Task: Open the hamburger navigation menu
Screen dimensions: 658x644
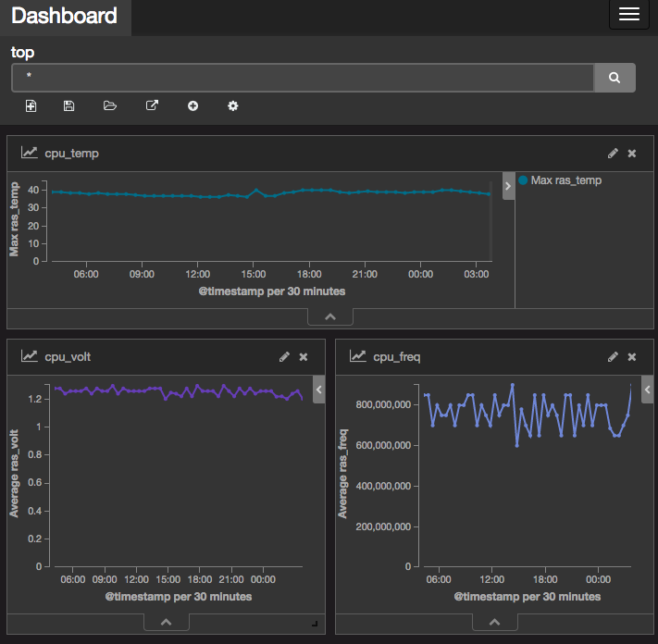Action: pyautogui.click(x=629, y=15)
